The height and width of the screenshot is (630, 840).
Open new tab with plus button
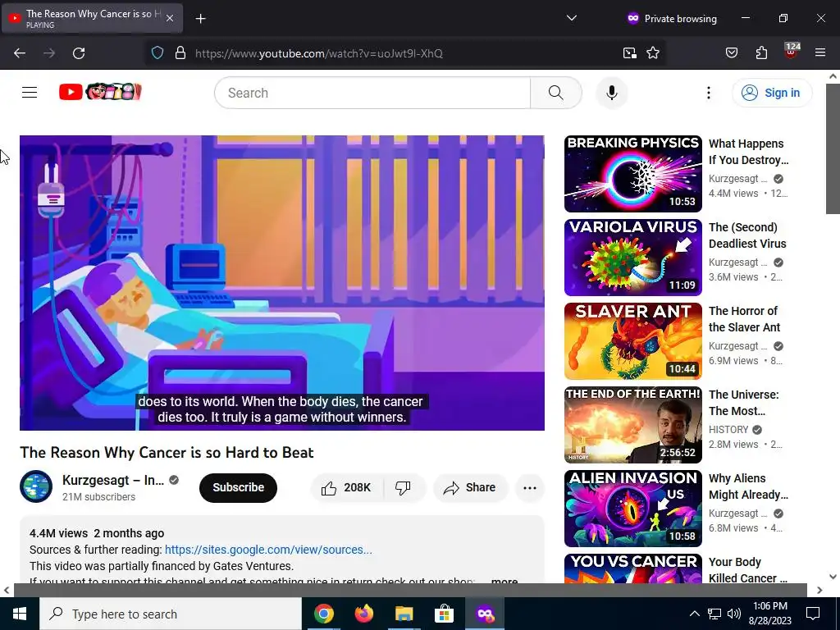click(200, 19)
